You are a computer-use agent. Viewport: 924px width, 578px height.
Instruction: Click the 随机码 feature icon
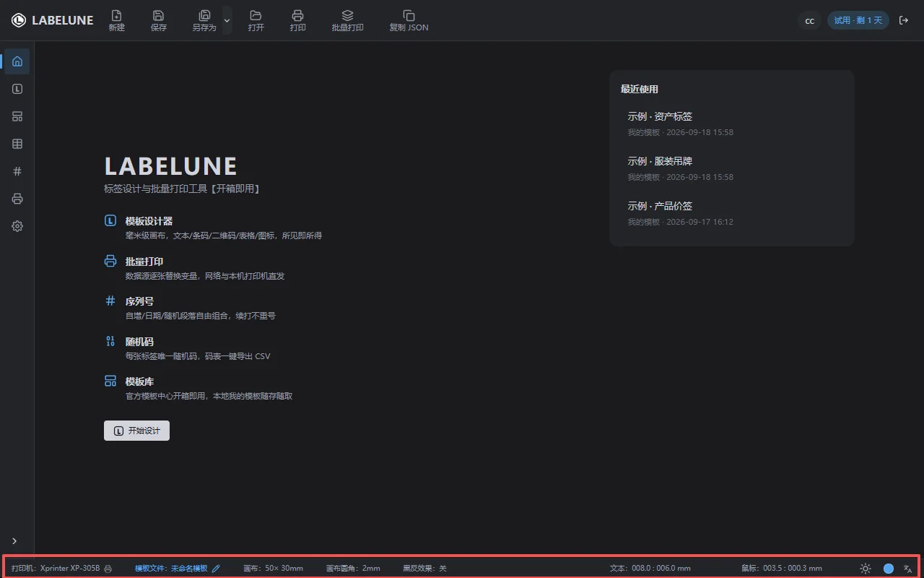click(x=110, y=341)
